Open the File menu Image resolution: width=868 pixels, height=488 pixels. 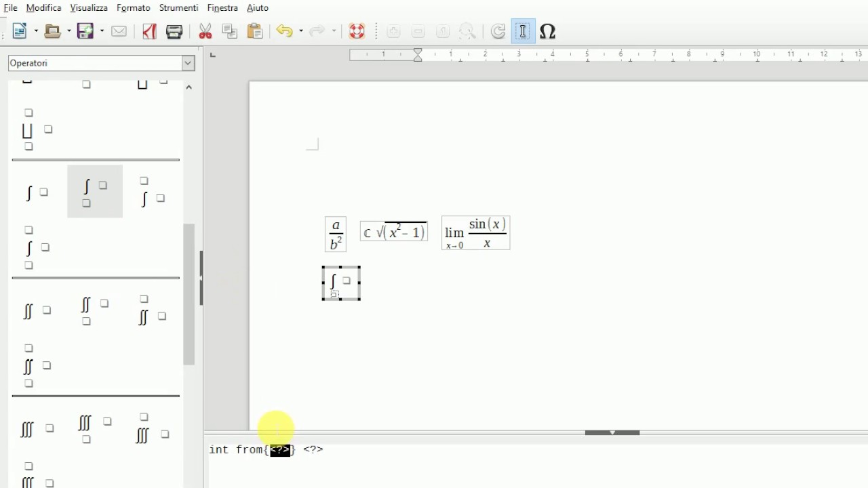[10, 8]
